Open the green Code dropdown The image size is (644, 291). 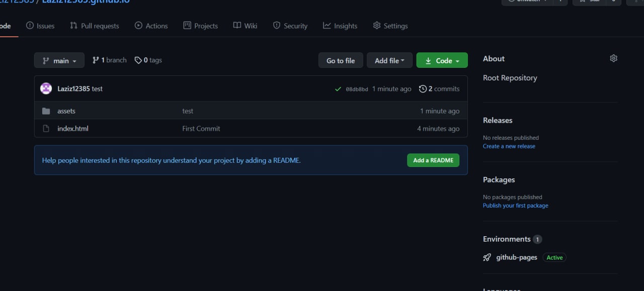click(x=442, y=60)
